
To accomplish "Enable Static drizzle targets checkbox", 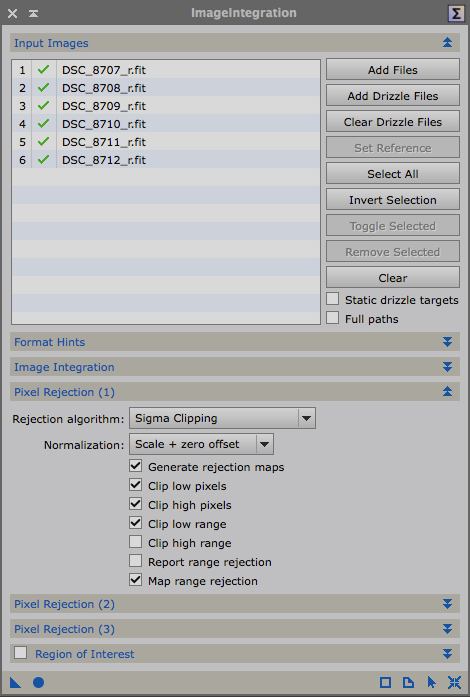I will [x=333, y=299].
